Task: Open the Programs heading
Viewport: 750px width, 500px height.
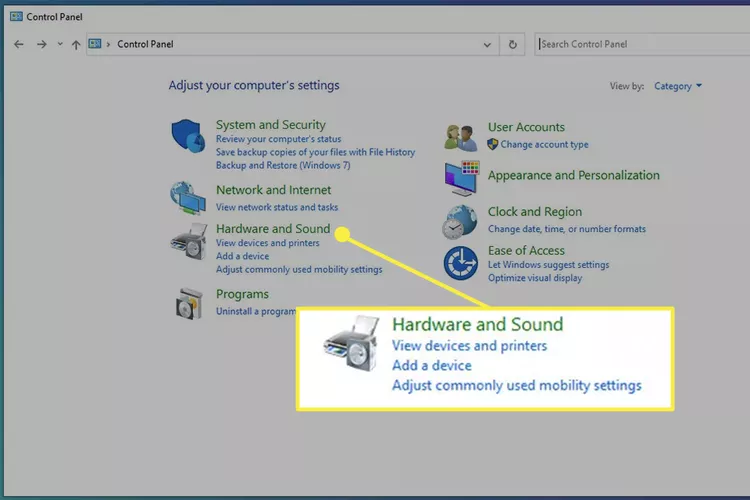Action: pyautogui.click(x=242, y=294)
